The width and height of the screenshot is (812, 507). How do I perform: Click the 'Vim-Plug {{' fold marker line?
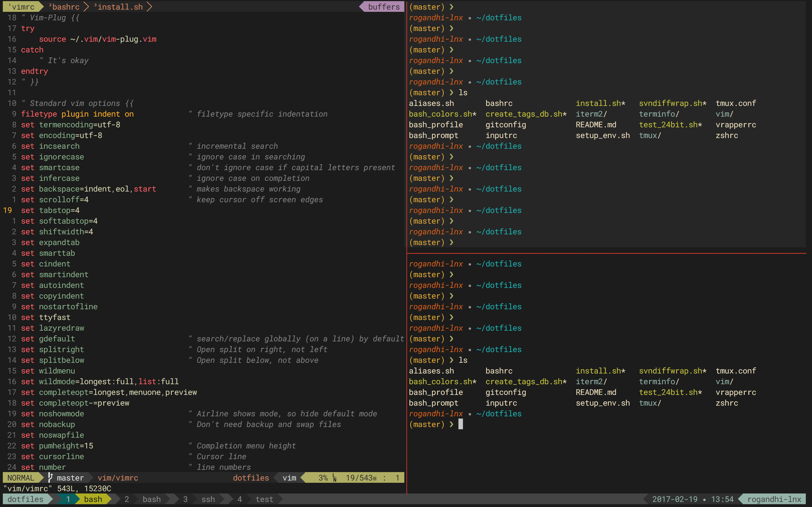click(50, 18)
